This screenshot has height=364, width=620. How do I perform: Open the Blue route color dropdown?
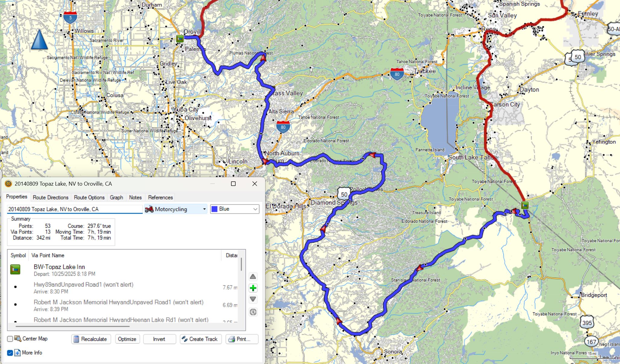click(235, 209)
